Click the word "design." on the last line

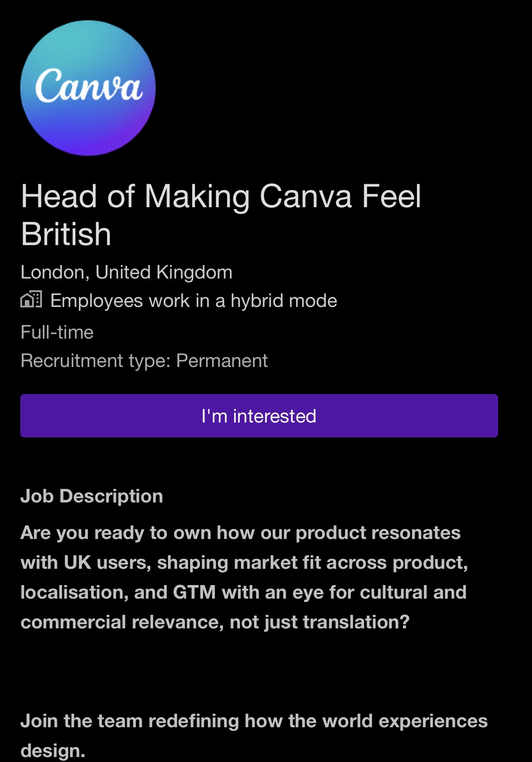pyautogui.click(x=53, y=751)
